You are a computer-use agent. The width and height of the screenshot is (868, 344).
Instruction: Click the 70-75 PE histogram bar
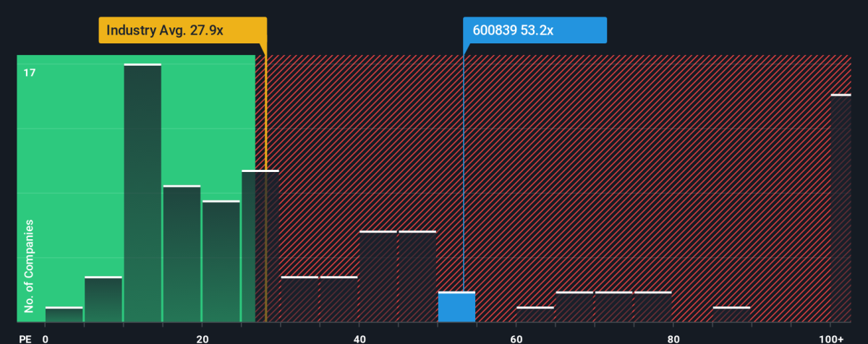(x=613, y=307)
